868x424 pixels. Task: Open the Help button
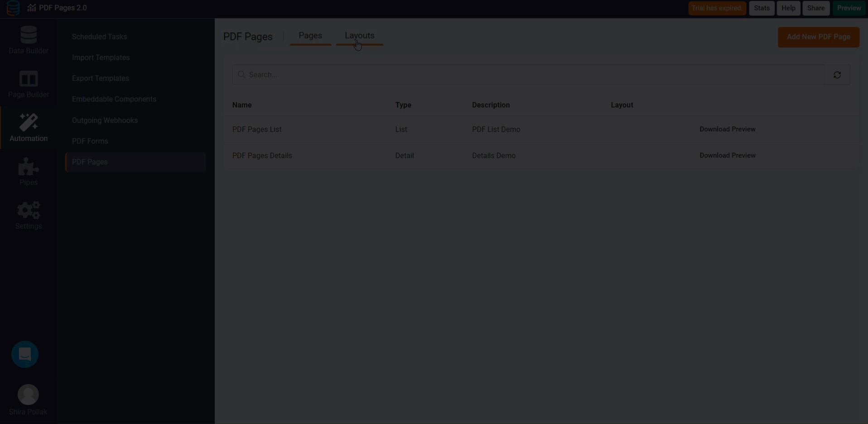coord(788,8)
